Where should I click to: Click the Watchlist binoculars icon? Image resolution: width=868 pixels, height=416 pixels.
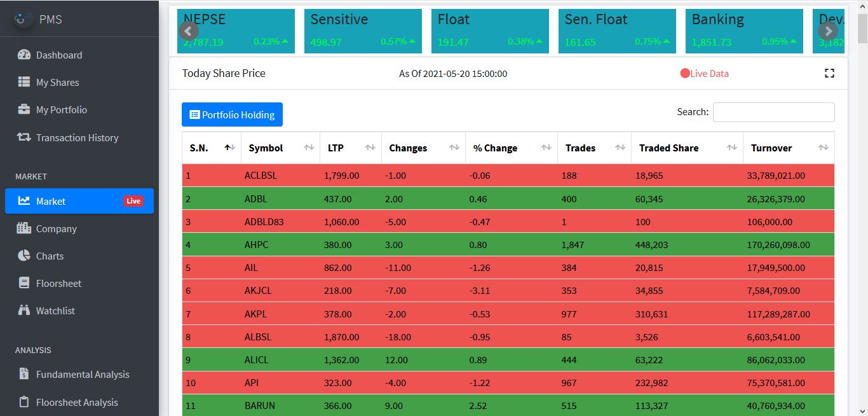[x=24, y=310]
